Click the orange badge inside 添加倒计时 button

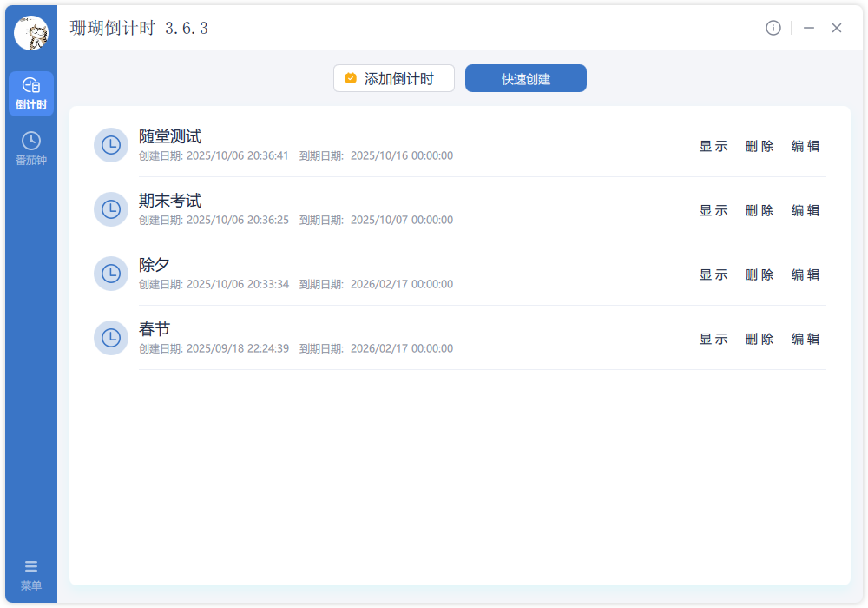(350, 77)
